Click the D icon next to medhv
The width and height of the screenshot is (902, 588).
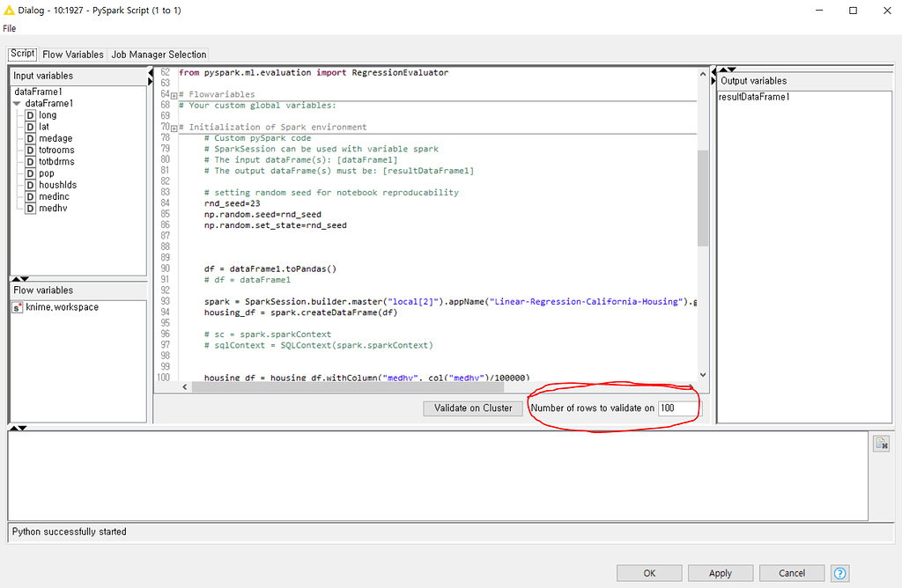30,208
